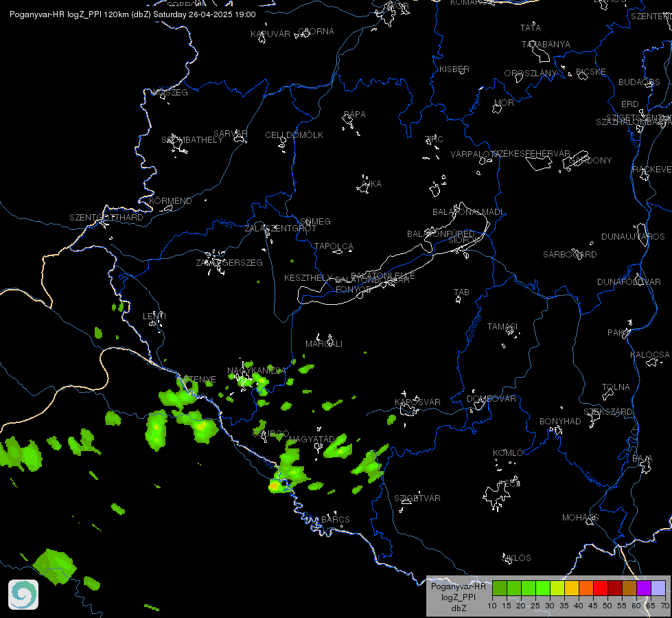The image size is (672, 618).
Task: Click the SÁRBOGÁRD label
Action: click(570, 255)
